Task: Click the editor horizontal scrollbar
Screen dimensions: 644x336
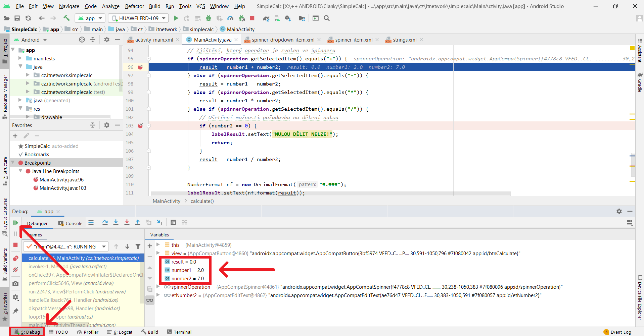Action: 331,193
